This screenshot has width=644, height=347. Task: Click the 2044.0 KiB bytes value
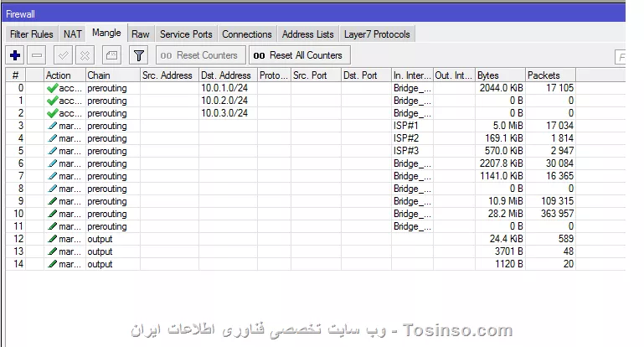point(501,88)
